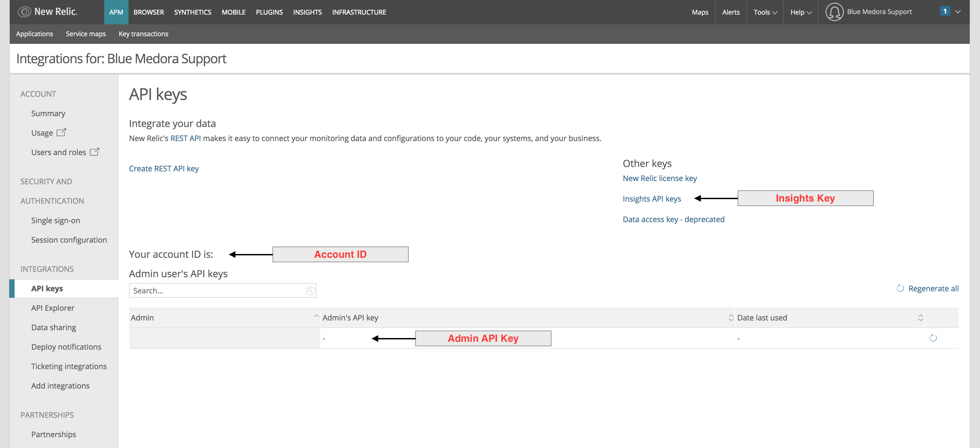Open the INFRASTRUCTURE tab

point(359,12)
